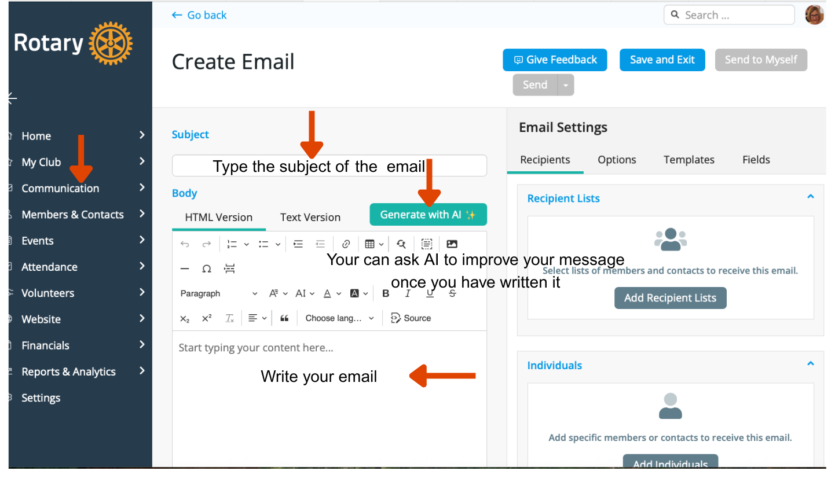Screen dimensions: 835x504
Task: Click the Give Feedback button
Action: [x=555, y=60]
